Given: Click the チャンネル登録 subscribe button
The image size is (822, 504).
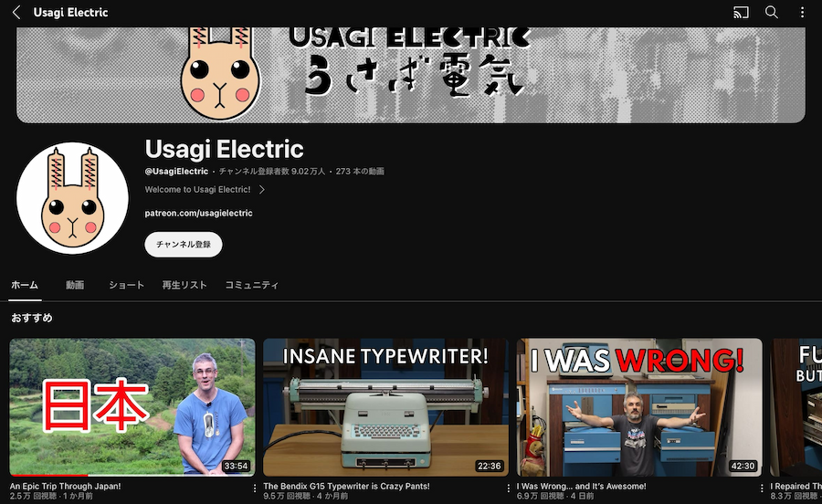Looking at the screenshot, I should pos(184,245).
